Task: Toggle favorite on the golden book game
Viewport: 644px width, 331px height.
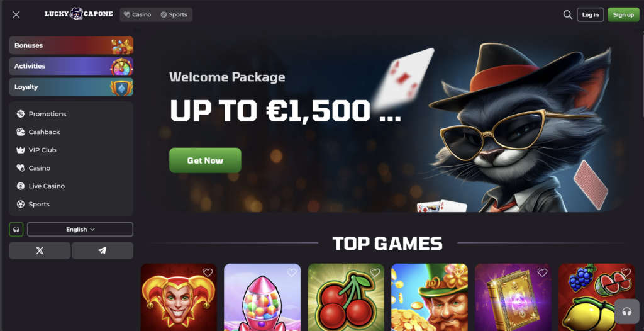Action: (x=542, y=272)
